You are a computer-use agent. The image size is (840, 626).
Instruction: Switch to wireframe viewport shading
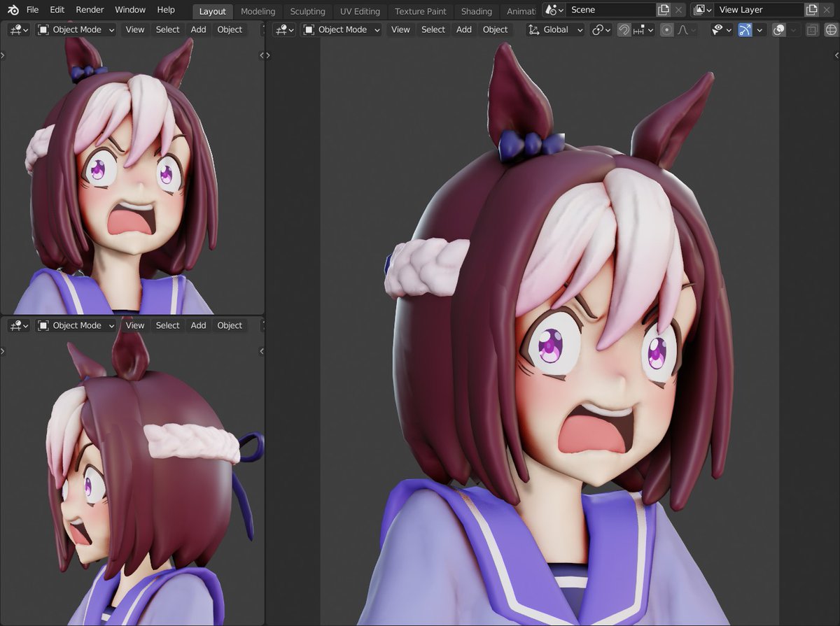[831, 29]
